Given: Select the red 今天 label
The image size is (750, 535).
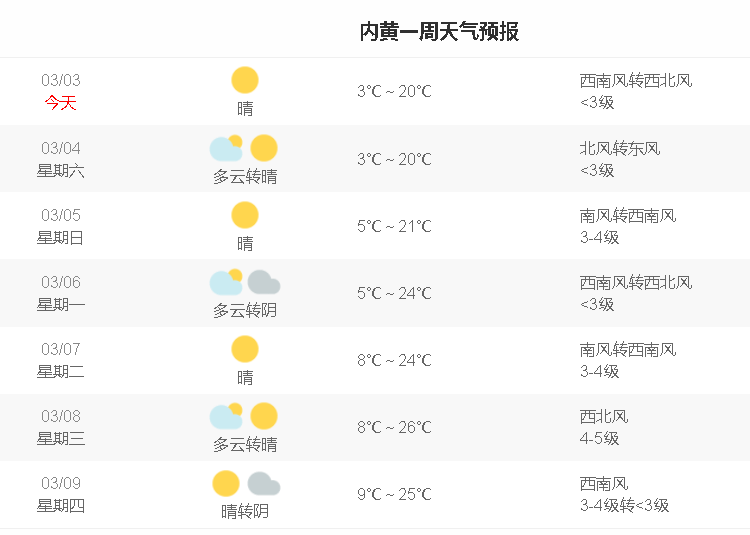Looking at the screenshot, I should [61, 102].
